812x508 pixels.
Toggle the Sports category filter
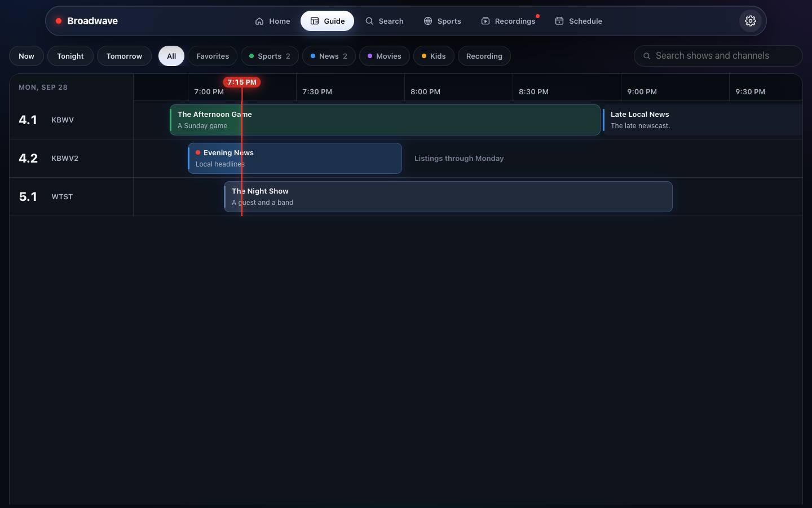pos(270,56)
